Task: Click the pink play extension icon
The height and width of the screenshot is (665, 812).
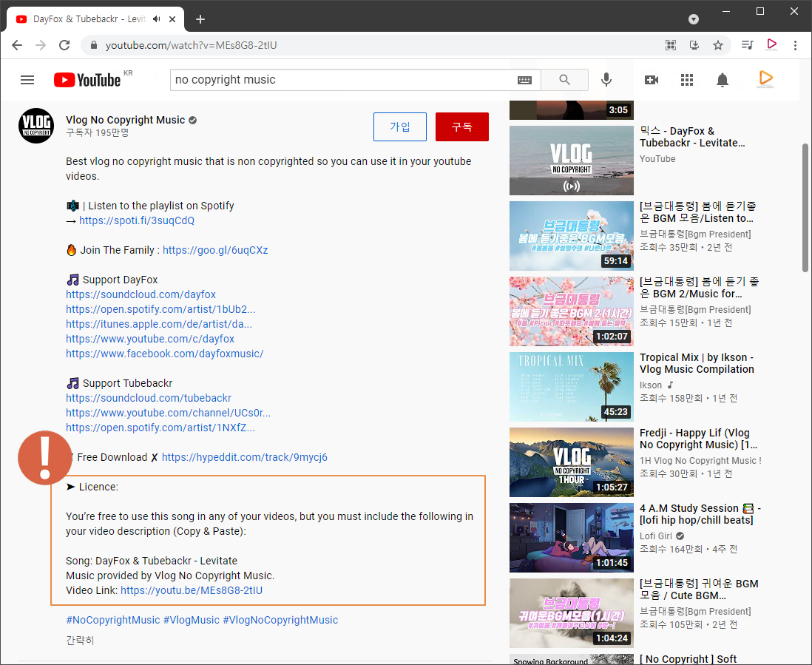Action: pyautogui.click(x=771, y=44)
